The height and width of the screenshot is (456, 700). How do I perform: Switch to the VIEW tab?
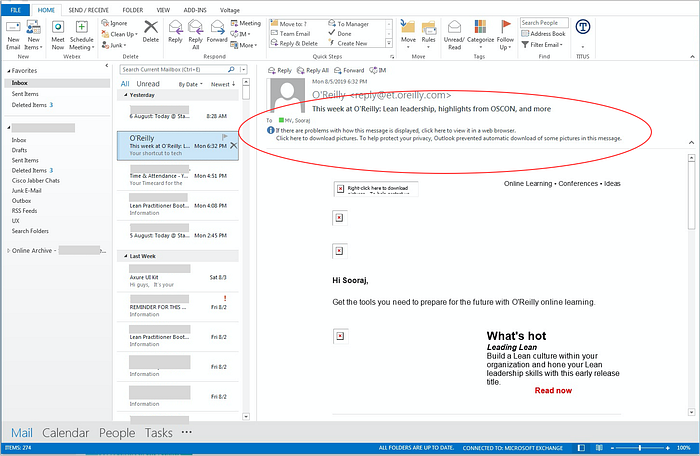pyautogui.click(x=163, y=10)
